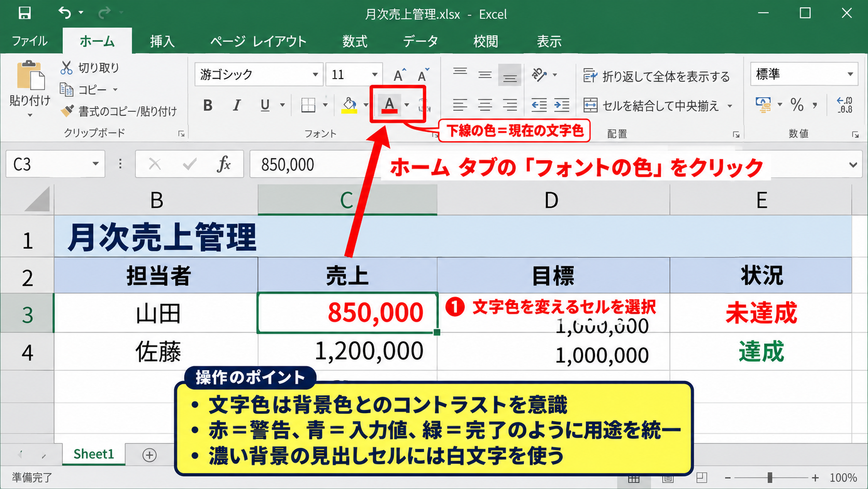Select all cells corner triangle
The height and width of the screenshot is (489, 868).
pos(38,200)
